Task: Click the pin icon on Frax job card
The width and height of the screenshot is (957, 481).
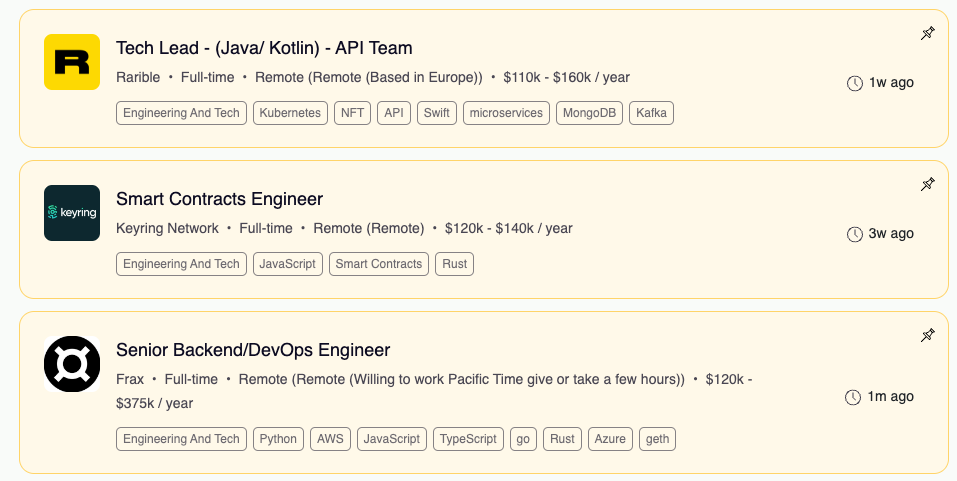Action: (x=928, y=335)
